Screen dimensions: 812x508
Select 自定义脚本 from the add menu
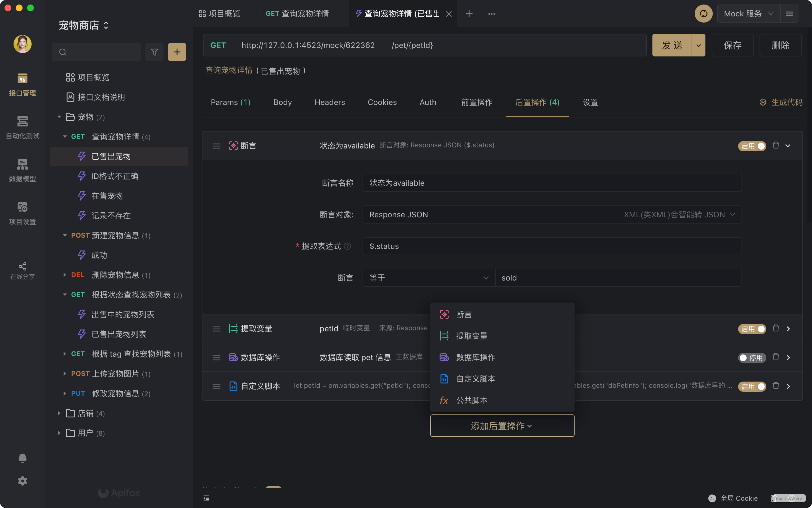click(502, 379)
